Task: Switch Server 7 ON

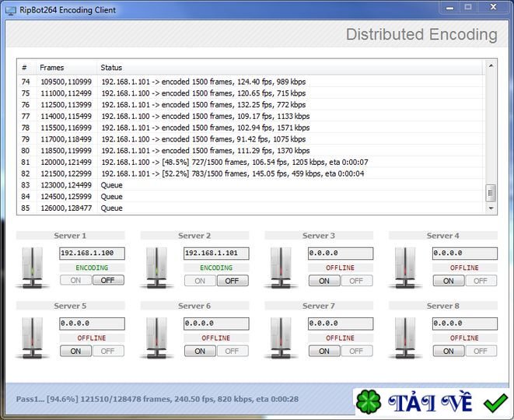Action: click(x=324, y=351)
